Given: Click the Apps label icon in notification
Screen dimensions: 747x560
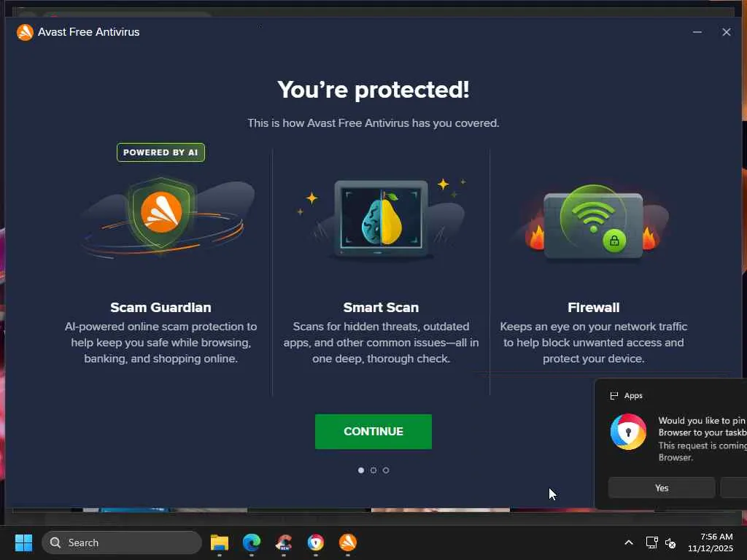Looking at the screenshot, I should click(x=614, y=396).
